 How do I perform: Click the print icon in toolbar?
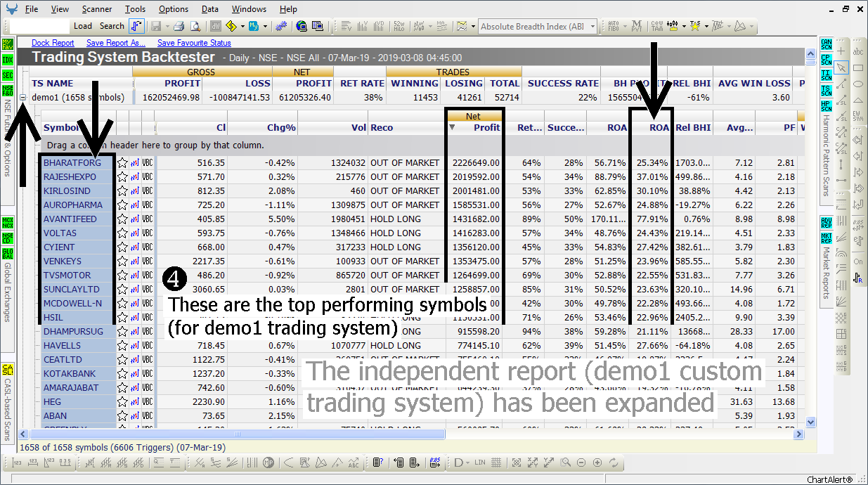click(x=179, y=26)
